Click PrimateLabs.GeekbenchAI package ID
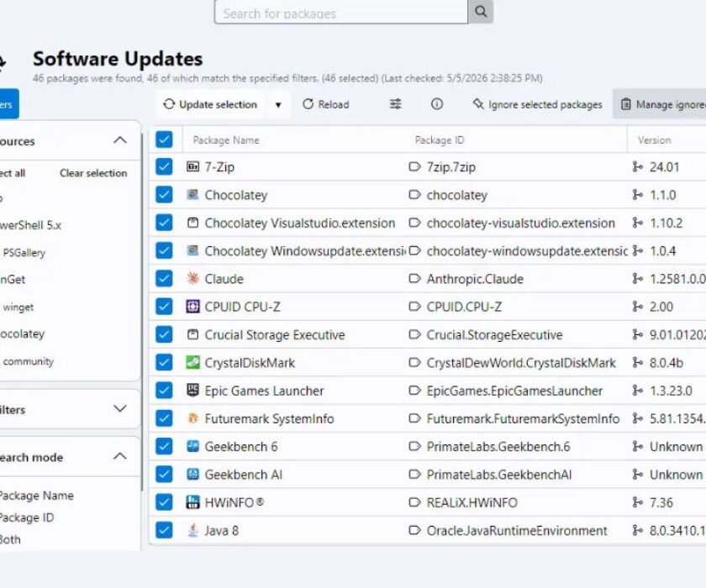This screenshot has width=706, height=588. (x=499, y=475)
